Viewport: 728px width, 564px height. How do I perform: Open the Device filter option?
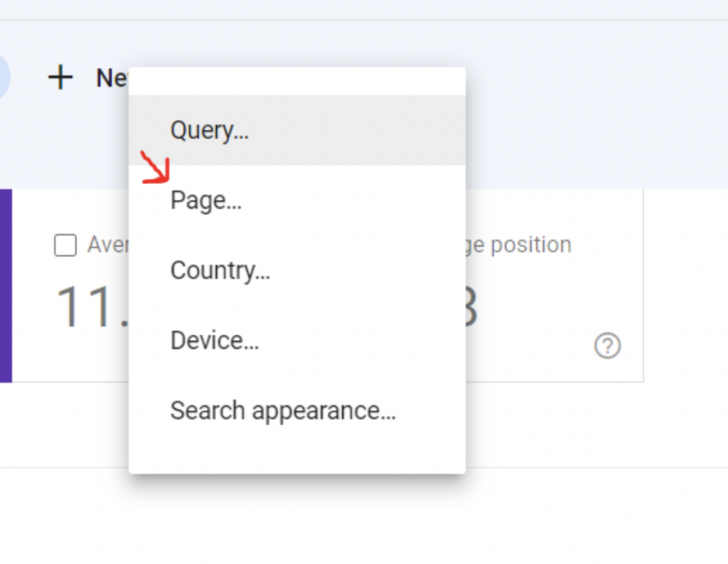coord(214,340)
